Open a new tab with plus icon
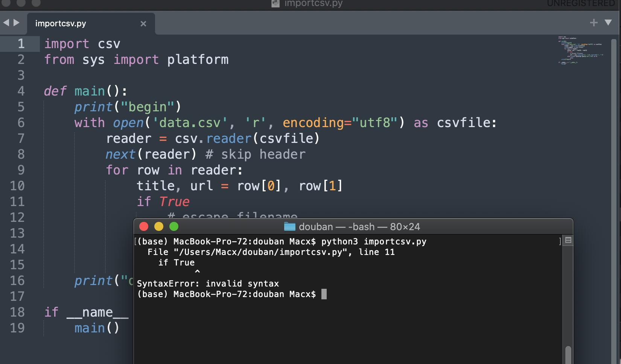The image size is (621, 364). click(x=594, y=23)
